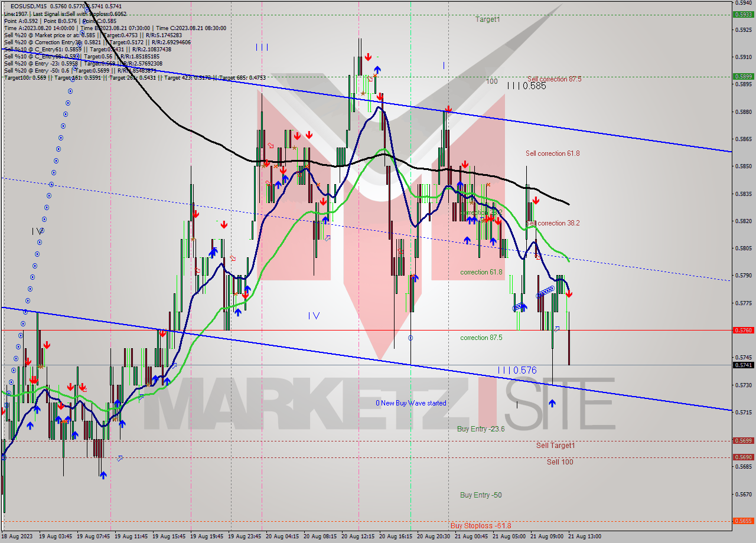This screenshot has height=543, width=756.
Task: Select the 'Last Signal is:Sell' info line
Action: pos(64,13)
